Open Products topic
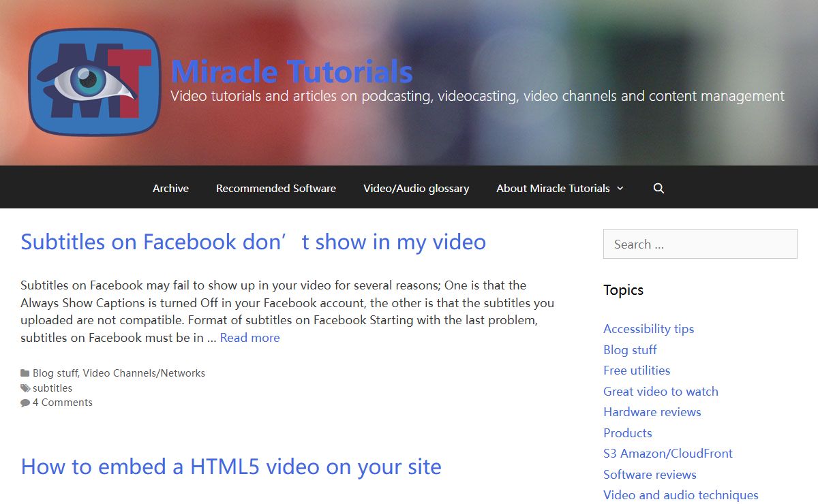The height and width of the screenshot is (504, 818). 627,433
